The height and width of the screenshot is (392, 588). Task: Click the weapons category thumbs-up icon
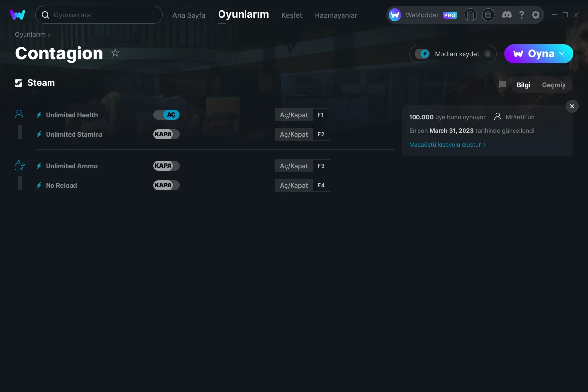(20, 165)
